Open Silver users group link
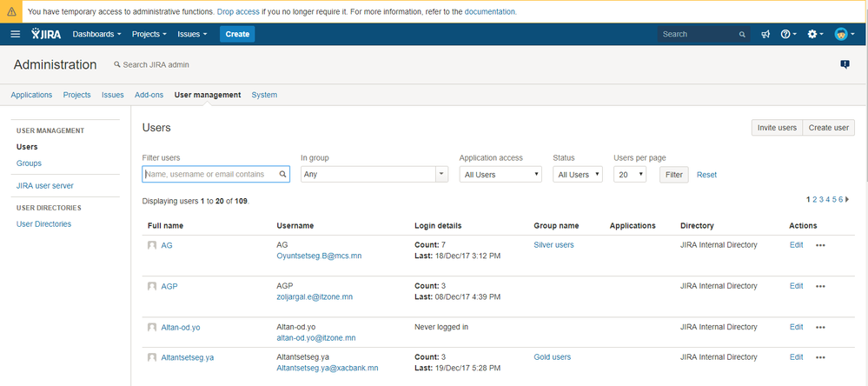The image size is (868, 386). [553, 244]
